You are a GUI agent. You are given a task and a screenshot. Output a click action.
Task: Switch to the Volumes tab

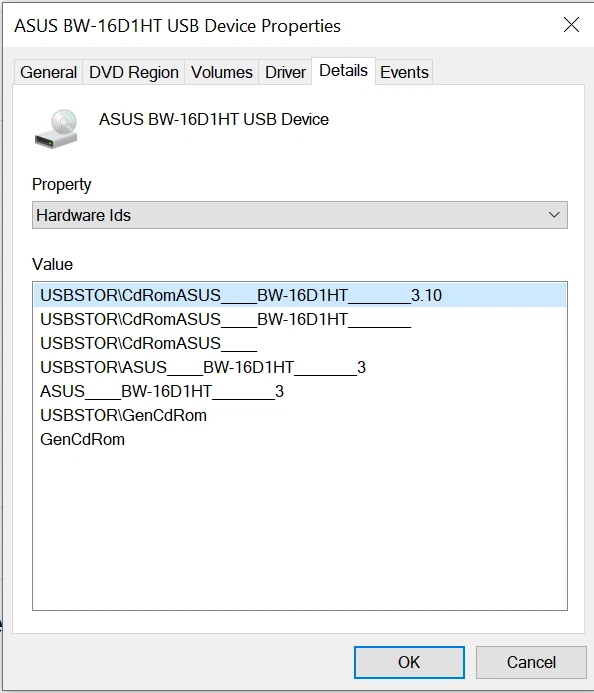(222, 72)
